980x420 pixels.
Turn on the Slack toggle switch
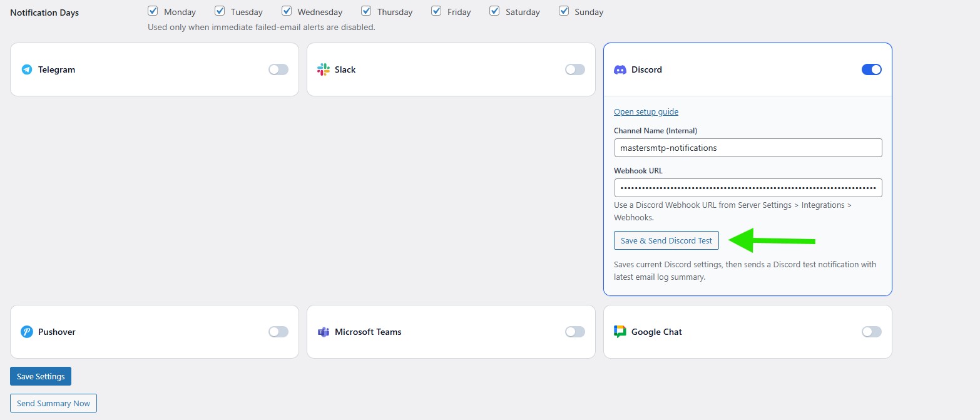[575, 69]
